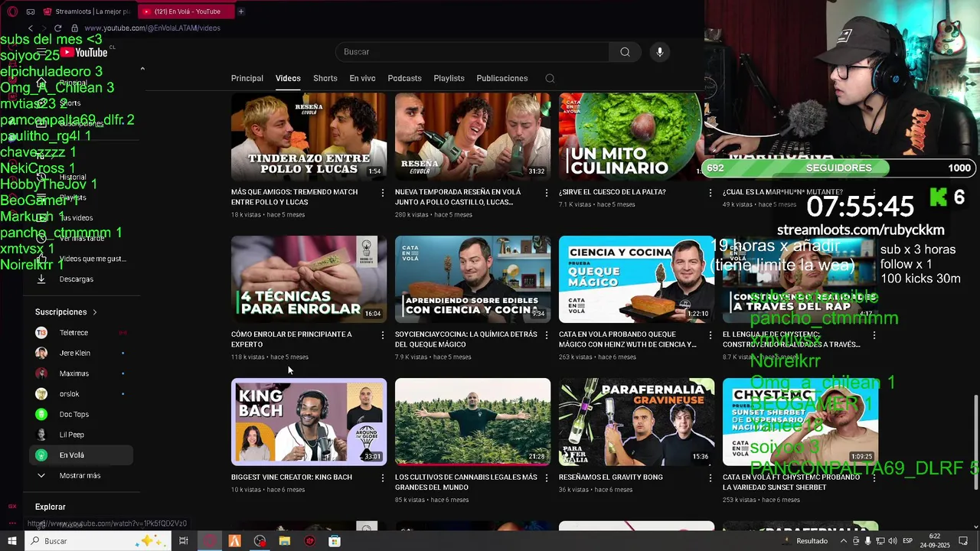Open options for Cata en Volá ft Chystemc

point(874,478)
